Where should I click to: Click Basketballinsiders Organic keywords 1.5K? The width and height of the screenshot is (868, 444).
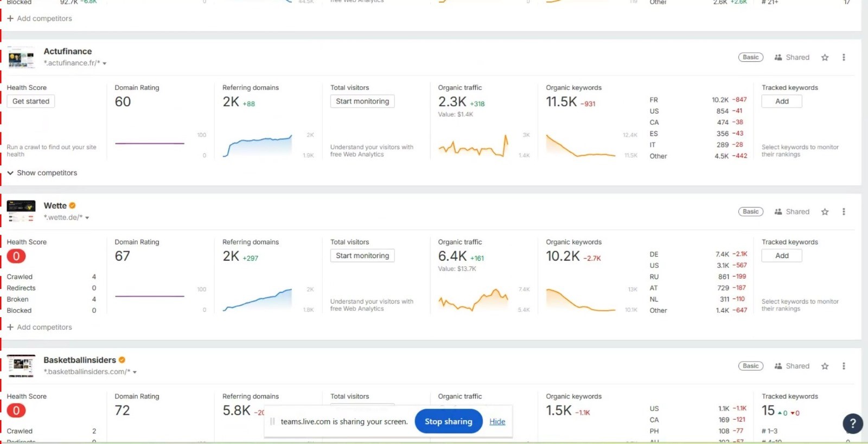[559, 411]
